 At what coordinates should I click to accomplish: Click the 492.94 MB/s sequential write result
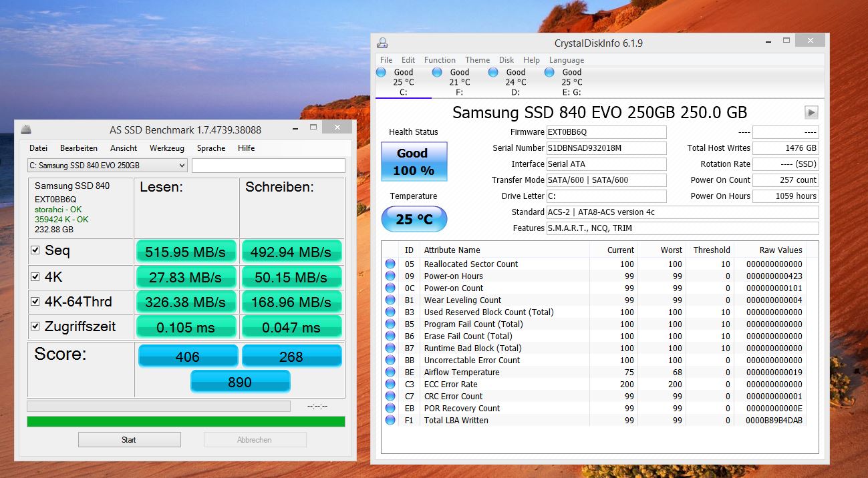(291, 252)
